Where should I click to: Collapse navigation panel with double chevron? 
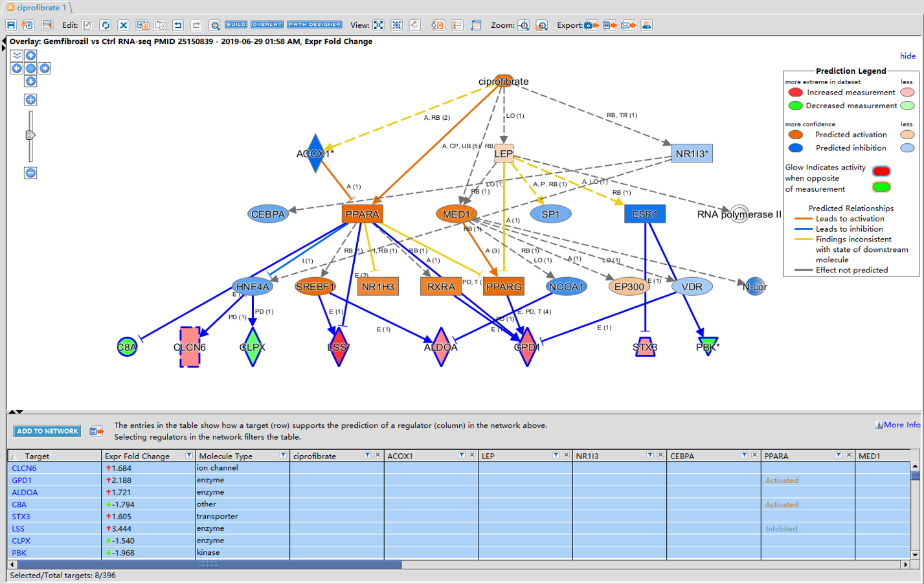point(17,56)
